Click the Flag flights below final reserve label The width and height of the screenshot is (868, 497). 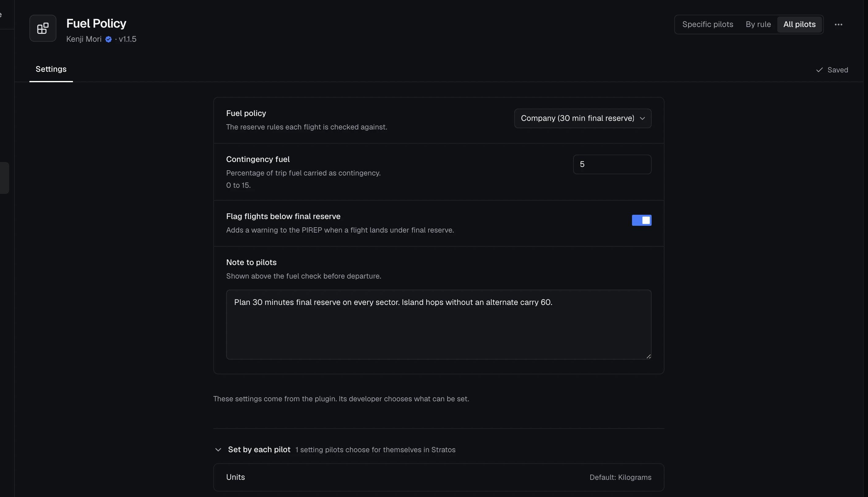click(283, 216)
